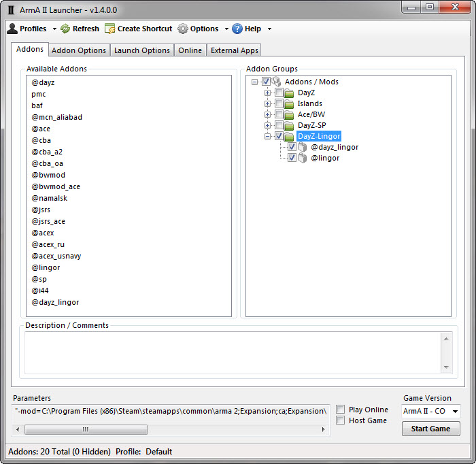Click the Parameters scrollbar right arrow
This screenshot has width=476, height=464.
(323, 429)
